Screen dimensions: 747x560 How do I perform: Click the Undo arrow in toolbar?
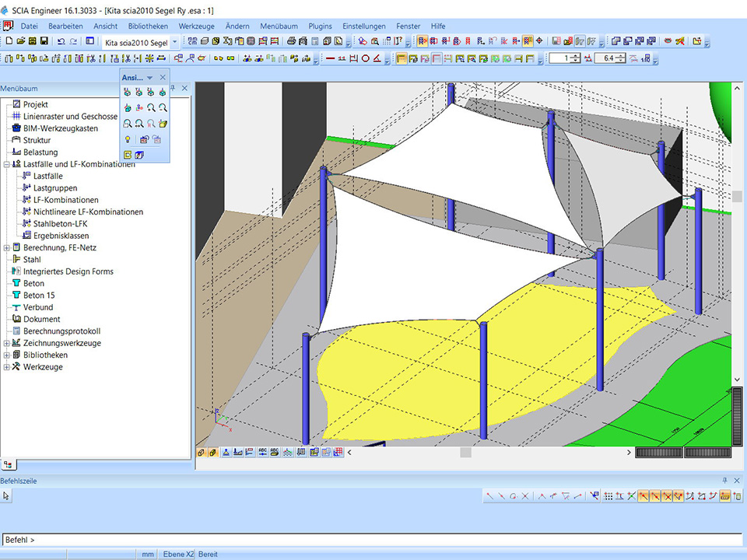61,41
